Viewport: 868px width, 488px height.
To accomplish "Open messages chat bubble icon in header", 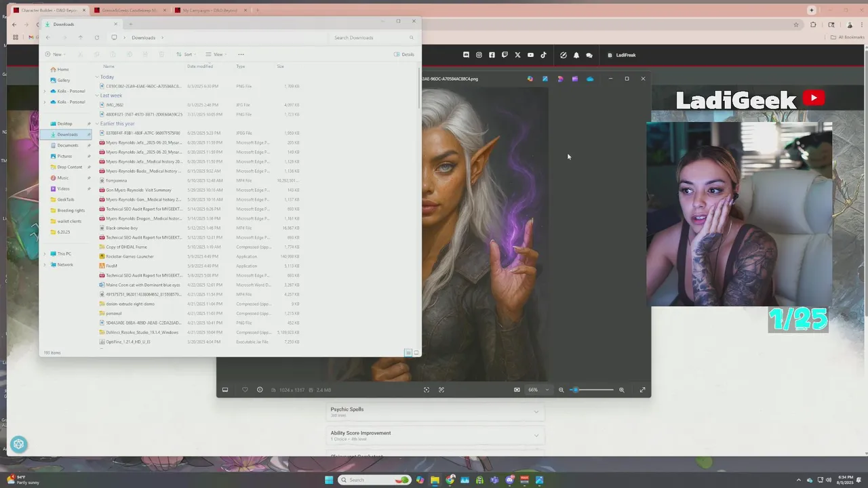I will (x=589, y=55).
